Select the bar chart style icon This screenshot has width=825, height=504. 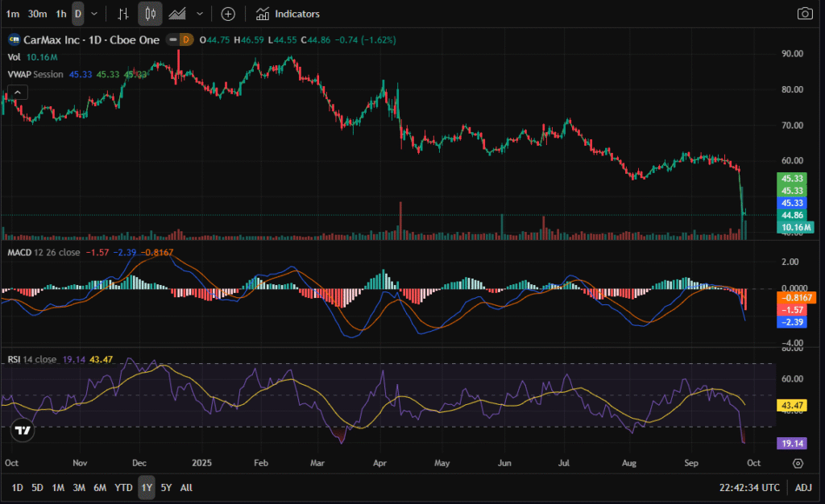(x=122, y=14)
